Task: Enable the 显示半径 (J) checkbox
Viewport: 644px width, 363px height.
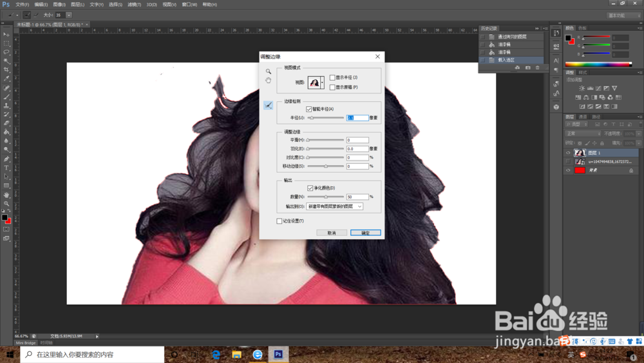Action: pos(332,77)
